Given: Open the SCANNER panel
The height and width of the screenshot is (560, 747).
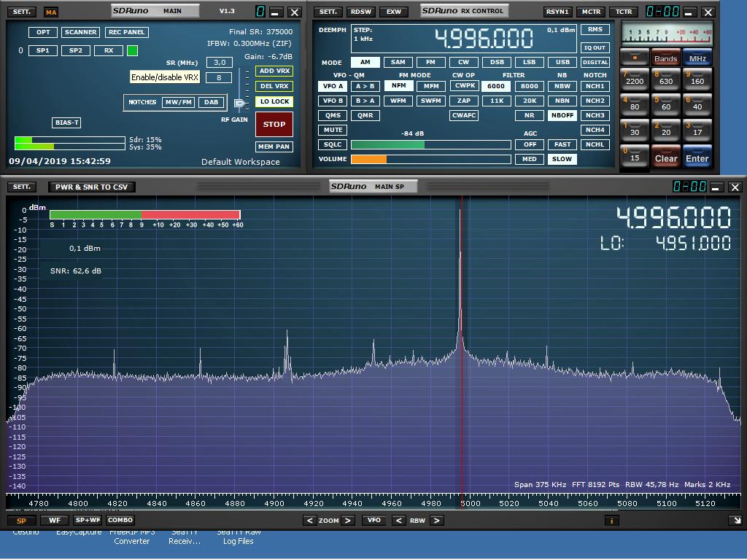Looking at the screenshot, I should click(x=80, y=32).
